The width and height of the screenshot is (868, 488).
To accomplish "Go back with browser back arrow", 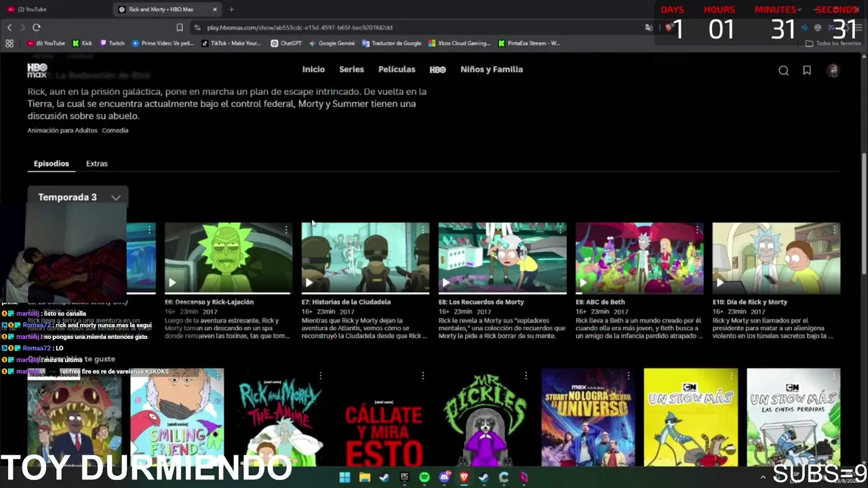I will point(9,28).
